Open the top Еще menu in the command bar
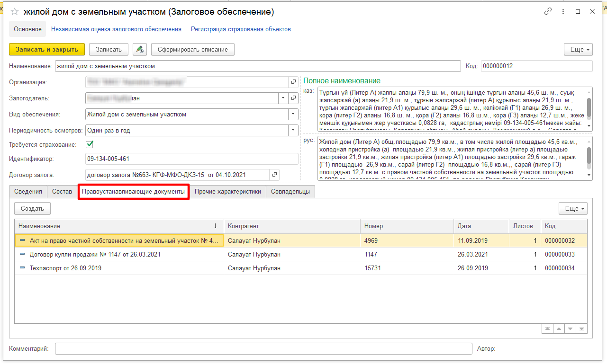Image resolution: width=607 pixels, height=364 pixels. coord(578,49)
